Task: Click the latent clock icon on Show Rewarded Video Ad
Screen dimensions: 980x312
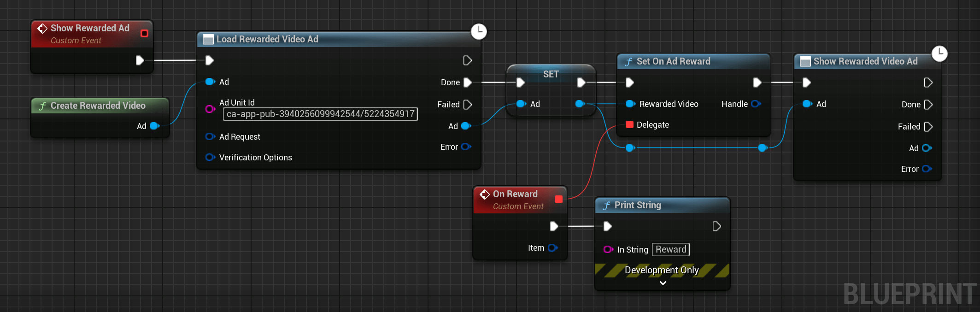Action: pyautogui.click(x=939, y=53)
